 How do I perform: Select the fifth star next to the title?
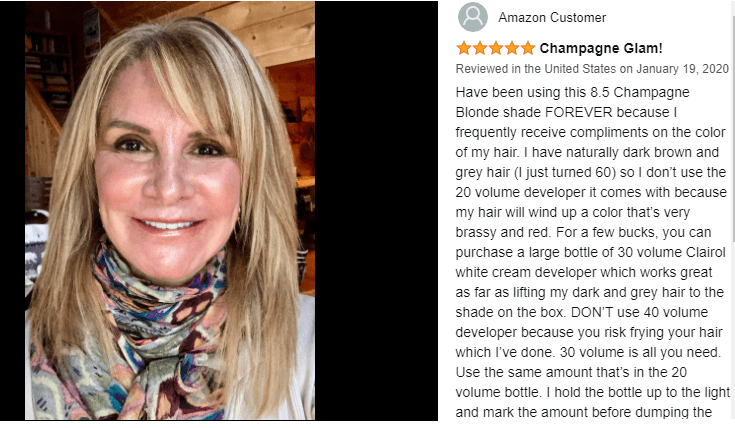528,48
